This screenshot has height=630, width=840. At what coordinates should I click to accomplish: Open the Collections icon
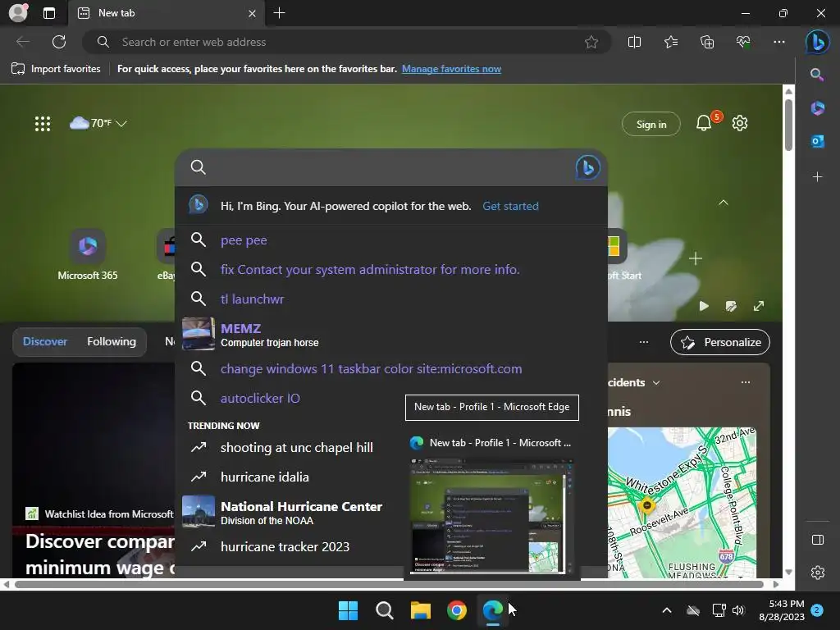707,42
